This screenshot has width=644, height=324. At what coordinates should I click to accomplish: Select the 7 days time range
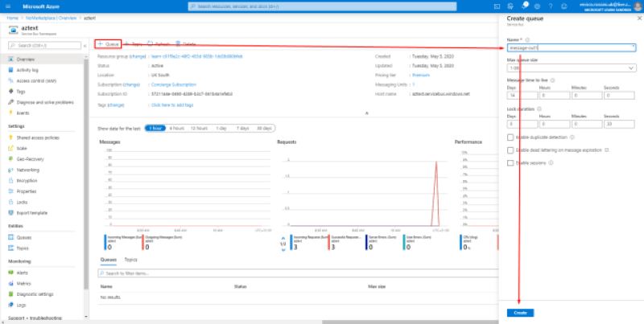pyautogui.click(x=242, y=129)
